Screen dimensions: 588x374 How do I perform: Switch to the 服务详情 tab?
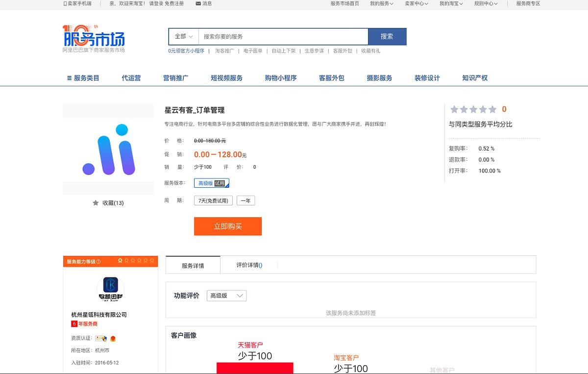point(193,265)
